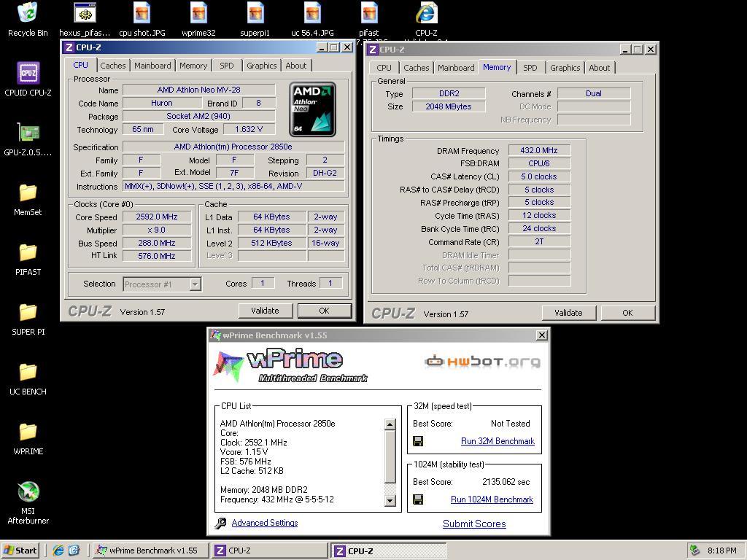Screen dimensions: 747x560
Task: Click the DRAM Frequency value 432.0 MHz
Action: click(539, 150)
